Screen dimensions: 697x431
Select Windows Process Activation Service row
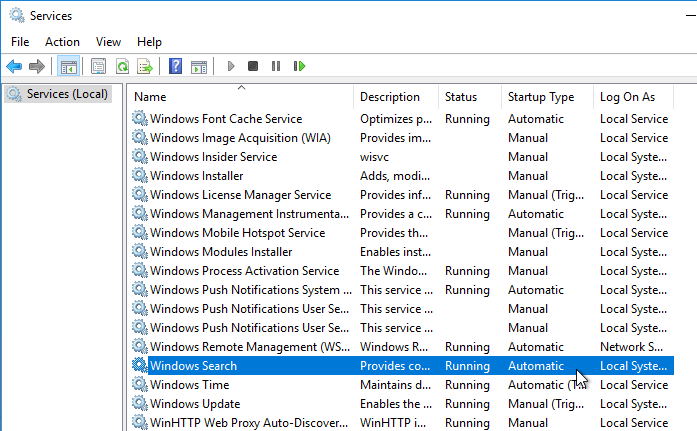point(402,271)
